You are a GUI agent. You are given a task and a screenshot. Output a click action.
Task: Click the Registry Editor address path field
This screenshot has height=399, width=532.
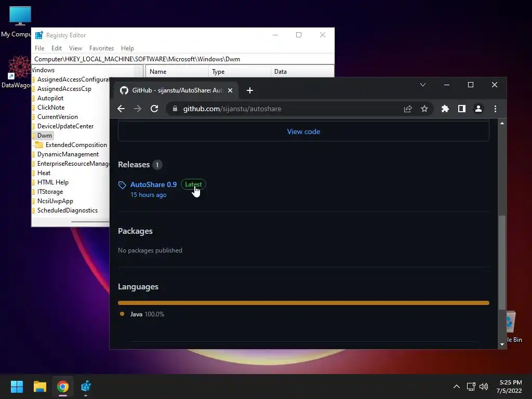182,59
